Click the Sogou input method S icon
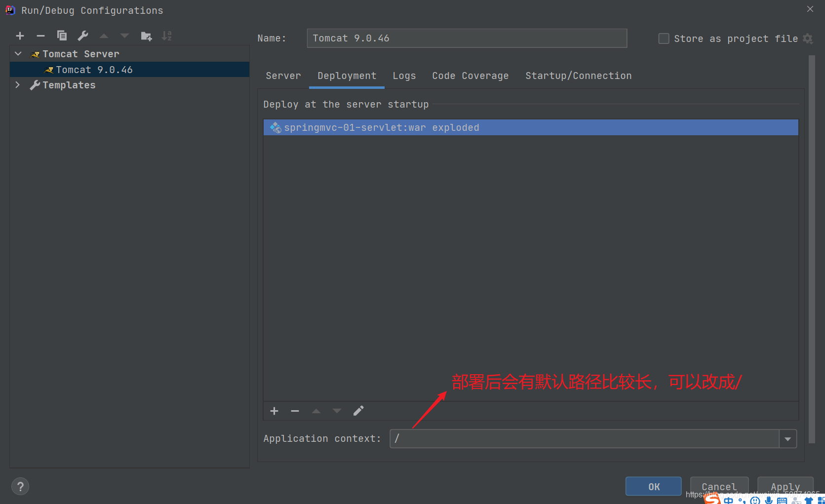 coord(712,499)
